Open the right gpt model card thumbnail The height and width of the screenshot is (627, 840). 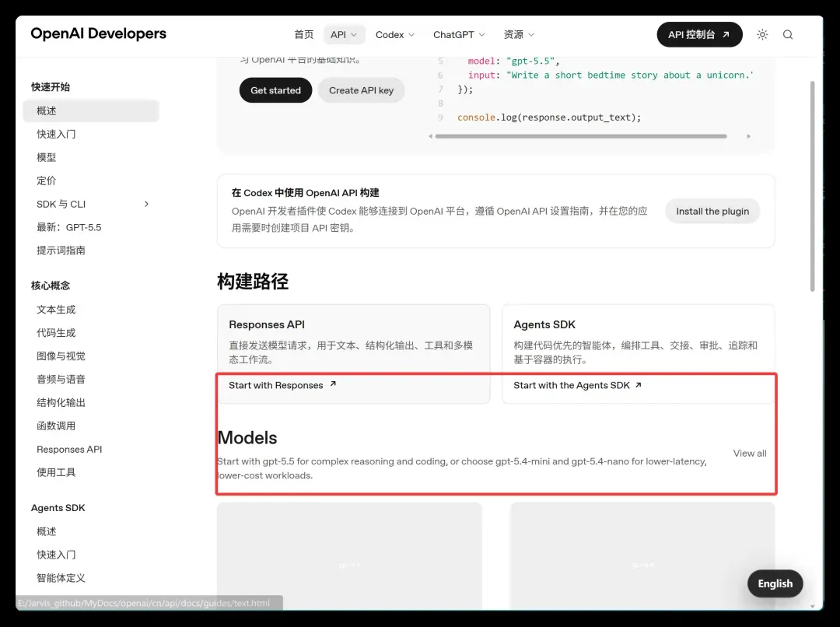click(x=642, y=555)
